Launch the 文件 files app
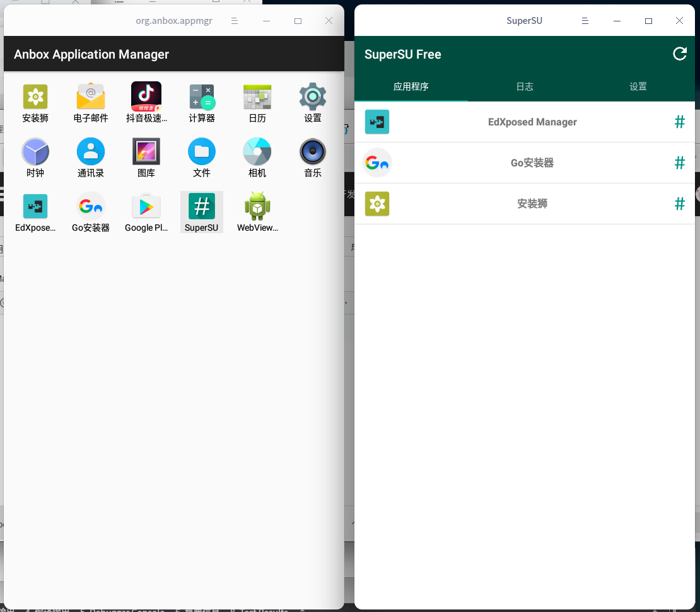 click(202, 158)
